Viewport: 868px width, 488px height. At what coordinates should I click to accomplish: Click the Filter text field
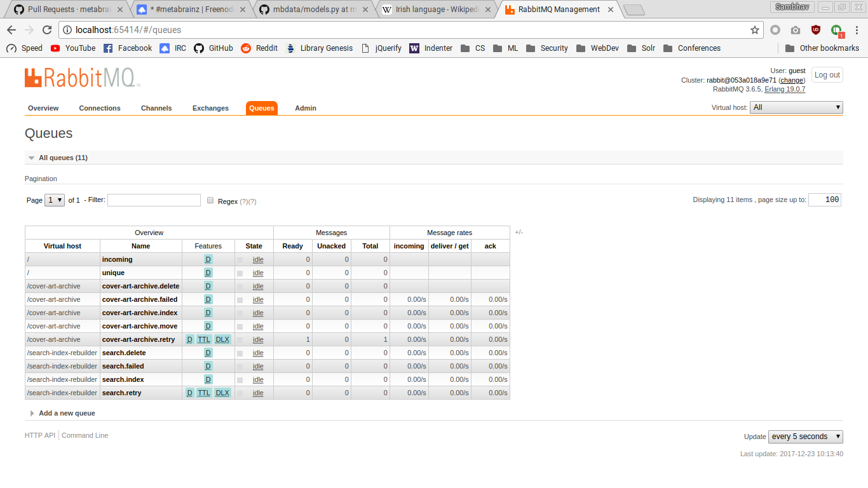[x=154, y=200]
